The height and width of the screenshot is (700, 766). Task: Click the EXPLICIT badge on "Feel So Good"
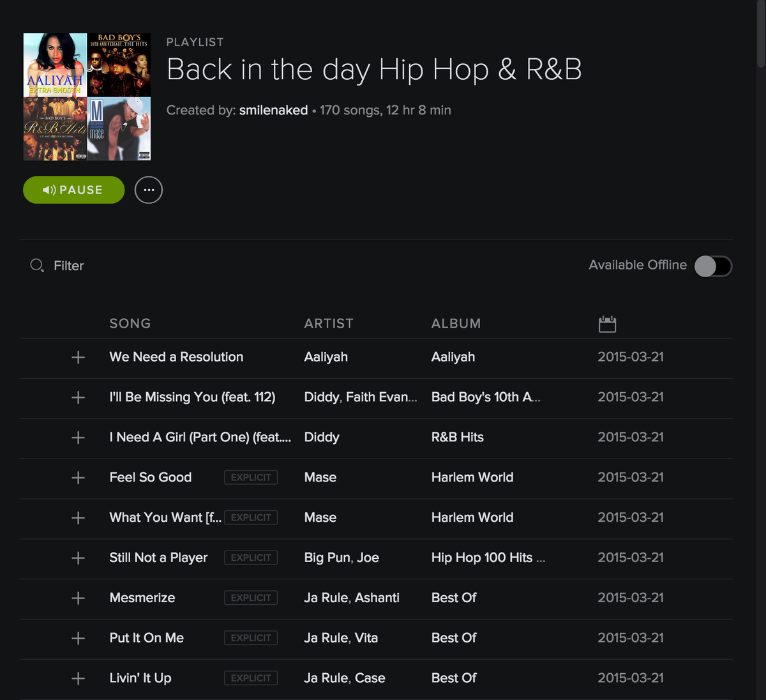pyautogui.click(x=250, y=477)
